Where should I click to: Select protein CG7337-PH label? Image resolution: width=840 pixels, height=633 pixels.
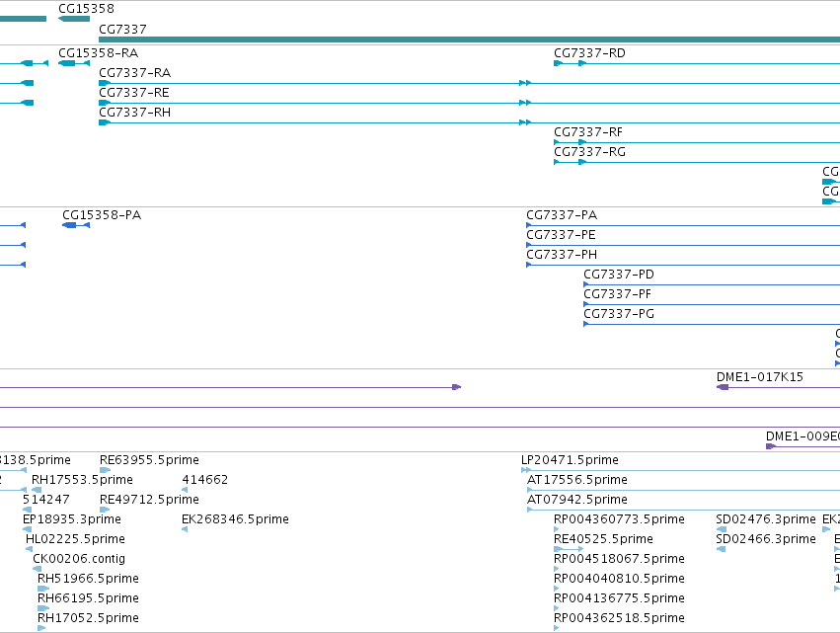562,255
